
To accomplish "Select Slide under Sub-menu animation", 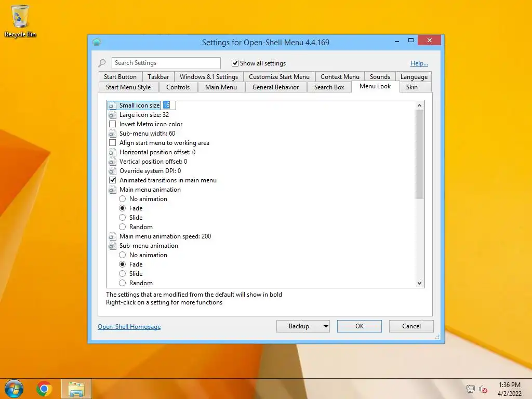I will [x=123, y=274].
